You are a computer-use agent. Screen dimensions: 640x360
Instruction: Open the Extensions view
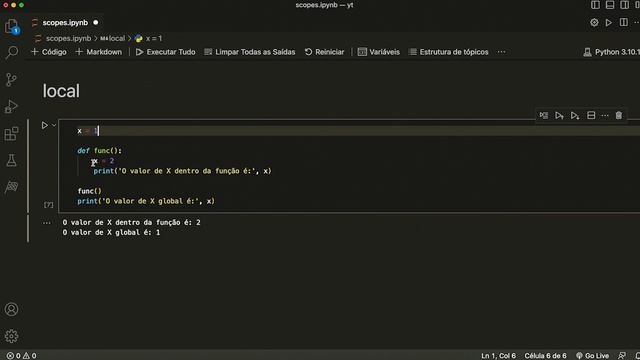click(x=11, y=133)
